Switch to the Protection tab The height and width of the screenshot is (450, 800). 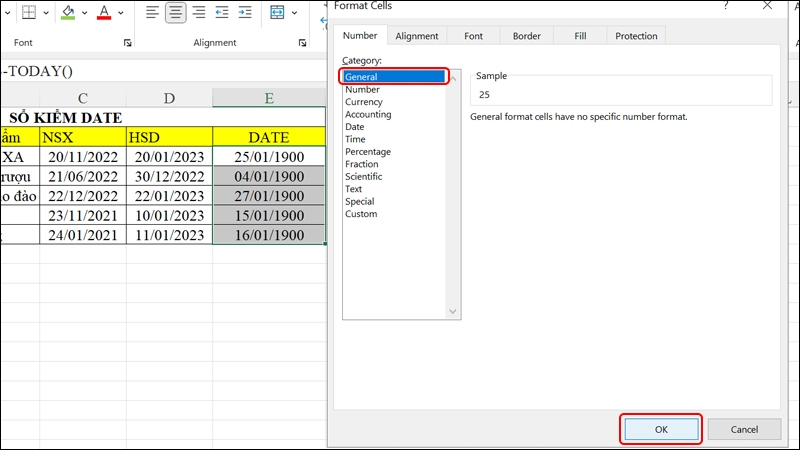tap(636, 36)
